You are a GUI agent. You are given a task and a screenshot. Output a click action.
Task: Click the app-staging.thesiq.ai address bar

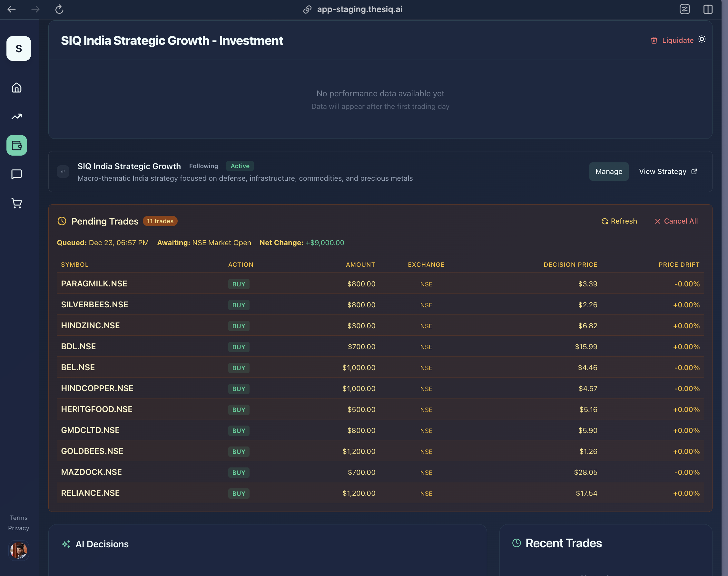coord(359,9)
